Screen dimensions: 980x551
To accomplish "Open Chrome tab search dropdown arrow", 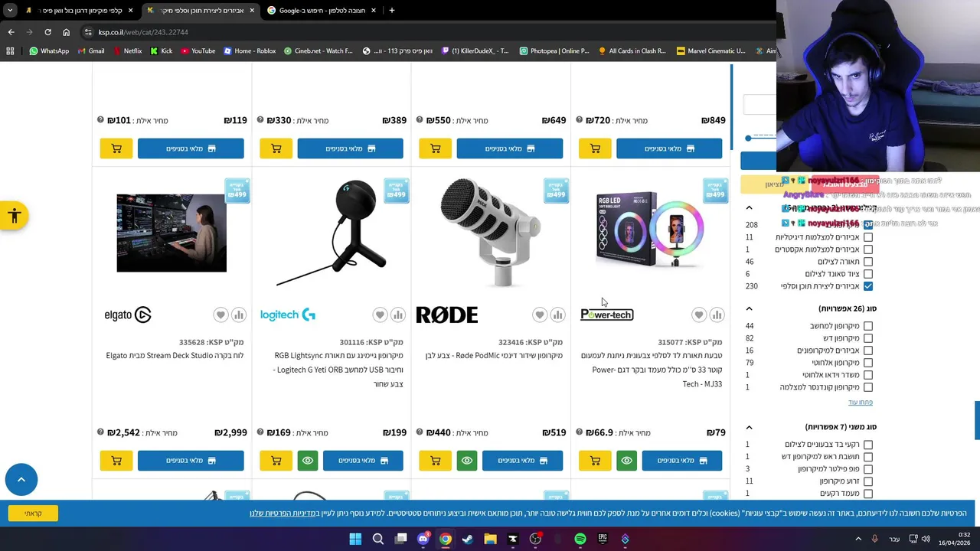I will click(9, 11).
